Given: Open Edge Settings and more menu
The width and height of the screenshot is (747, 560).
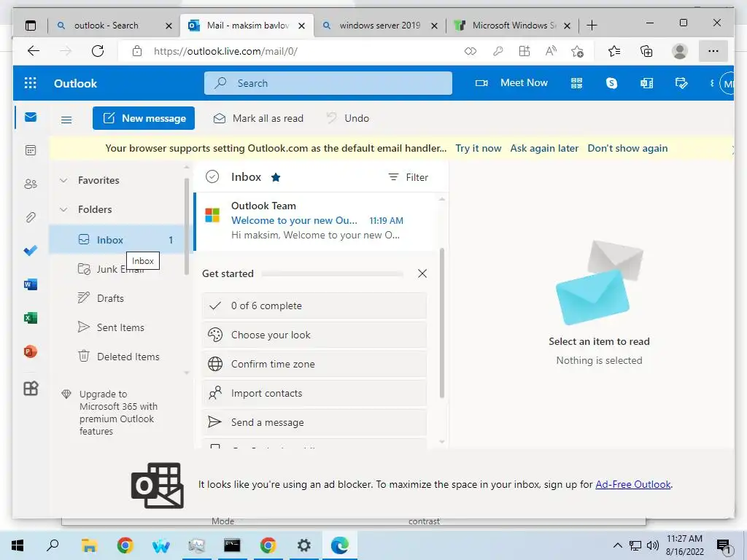Looking at the screenshot, I should (713, 51).
